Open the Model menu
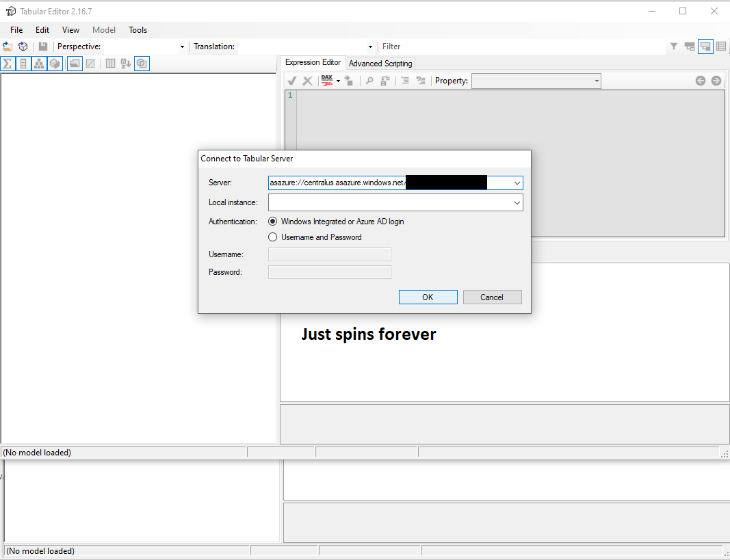The width and height of the screenshot is (730, 560). point(103,29)
